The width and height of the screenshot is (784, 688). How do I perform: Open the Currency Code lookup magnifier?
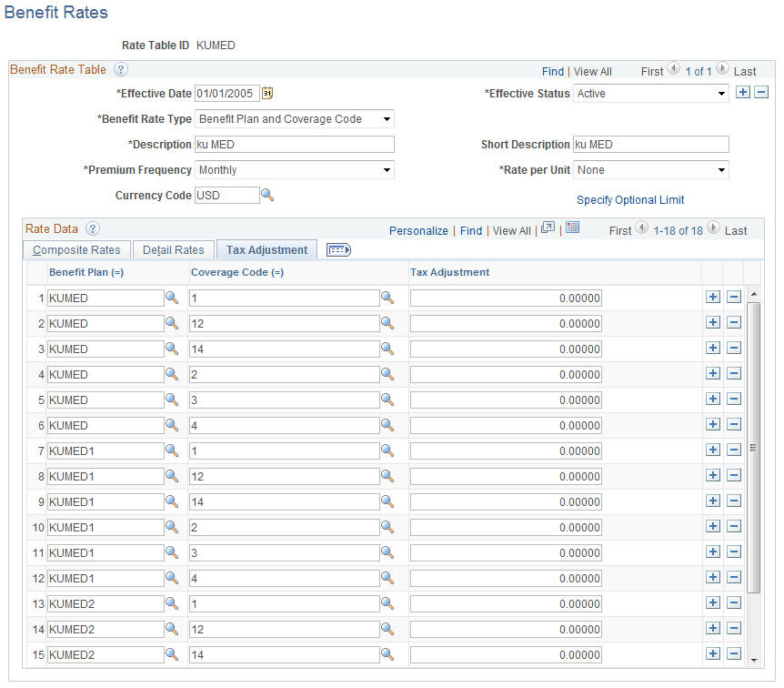click(266, 195)
